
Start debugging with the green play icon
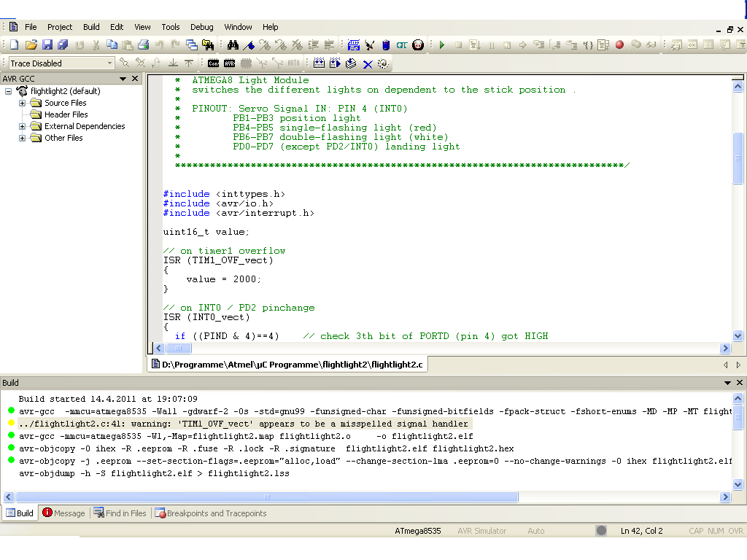(442, 44)
